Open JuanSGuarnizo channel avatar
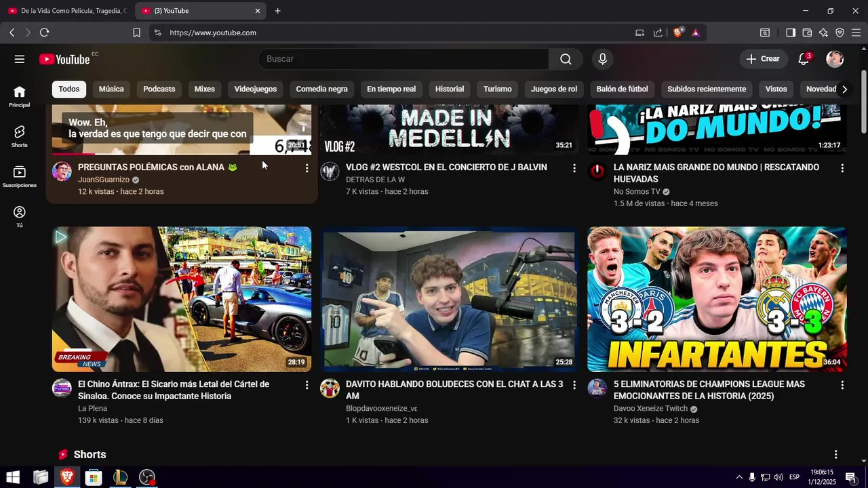This screenshot has width=868, height=488. pos(62,171)
